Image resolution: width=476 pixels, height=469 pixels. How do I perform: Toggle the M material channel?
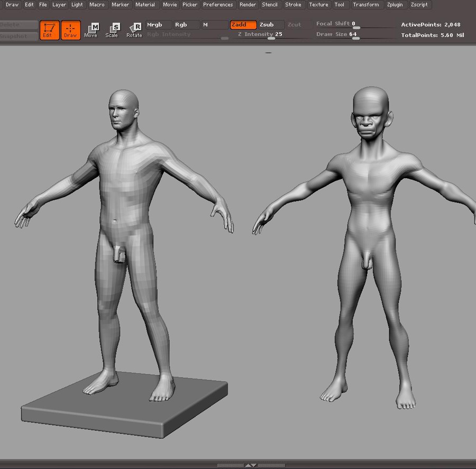(x=214, y=25)
